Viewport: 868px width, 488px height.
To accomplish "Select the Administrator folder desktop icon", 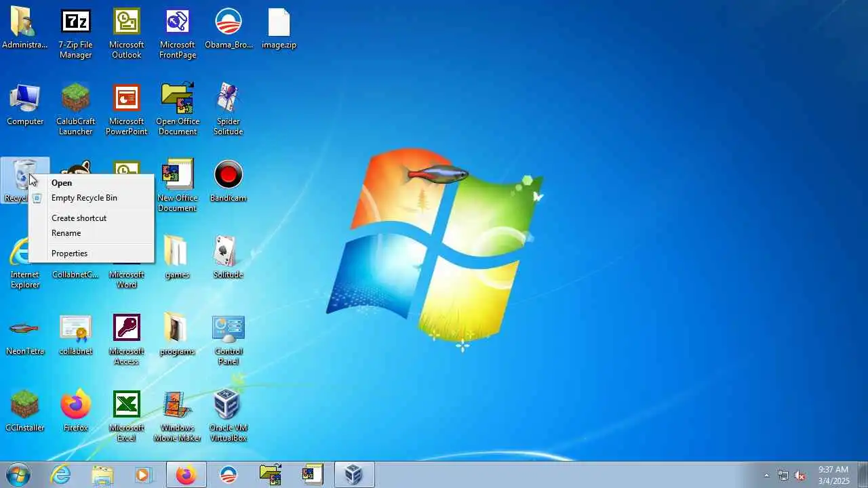I will pyautogui.click(x=25, y=28).
